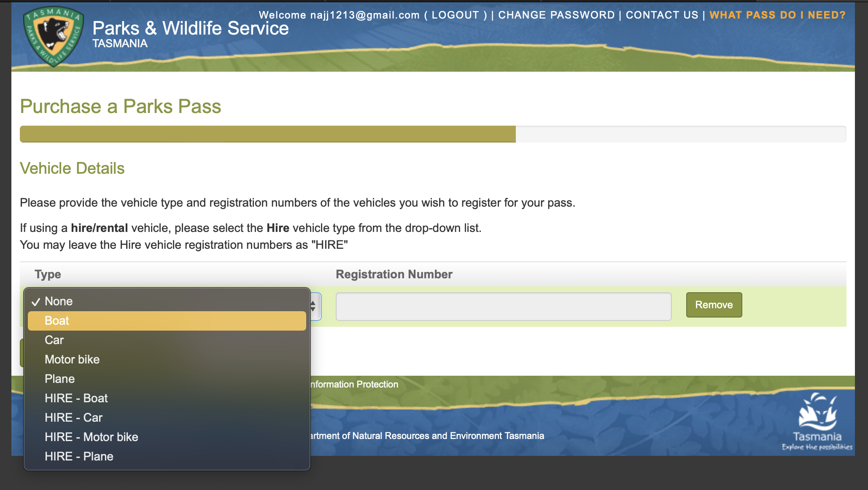Click the vehicle type dropdown stepper arrows
Viewport: 868px width, 490px height.
coord(313,306)
